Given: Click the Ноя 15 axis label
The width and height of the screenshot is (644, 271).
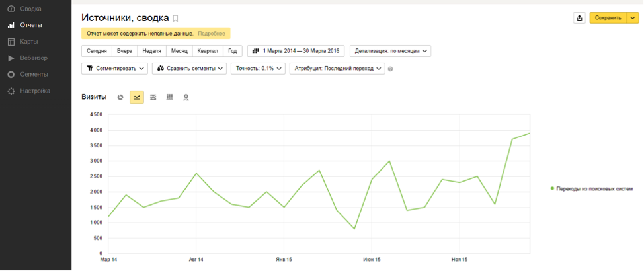Looking at the screenshot, I should coord(459,260).
